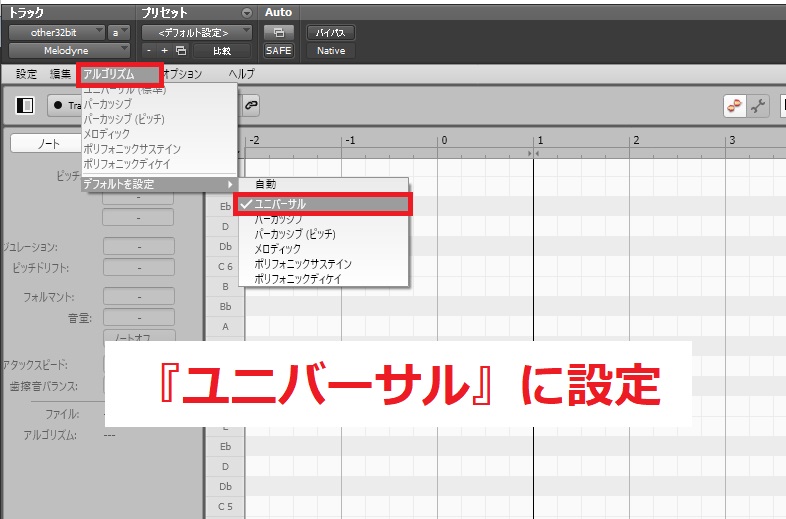Click the chain link icon in toolbar
Screen dimensions: 786x519
[252, 104]
